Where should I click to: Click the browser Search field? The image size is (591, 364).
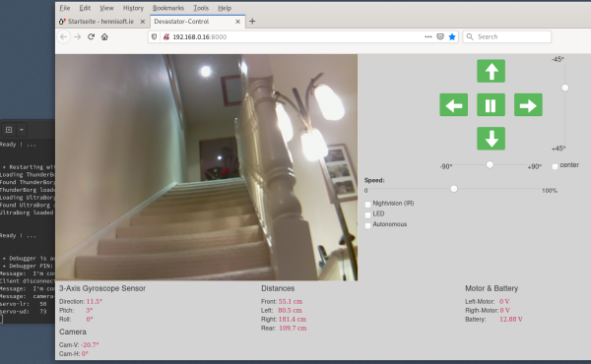[507, 36]
